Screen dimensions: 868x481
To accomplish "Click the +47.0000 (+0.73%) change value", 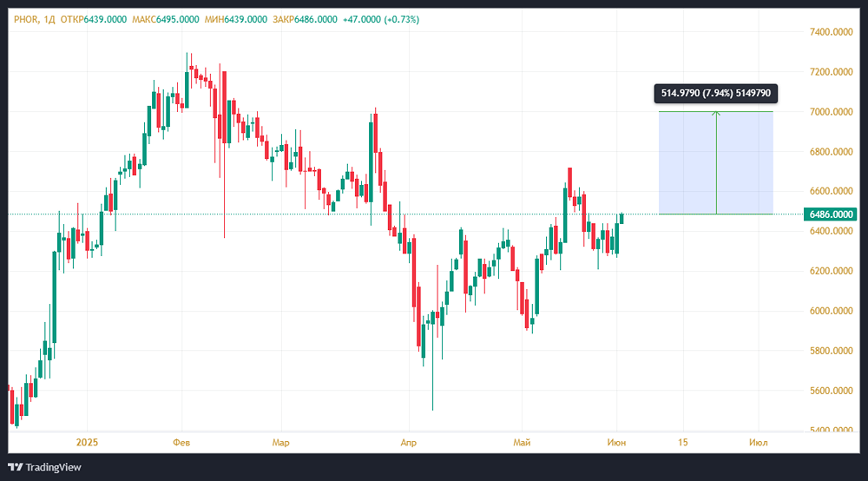I will [x=381, y=19].
